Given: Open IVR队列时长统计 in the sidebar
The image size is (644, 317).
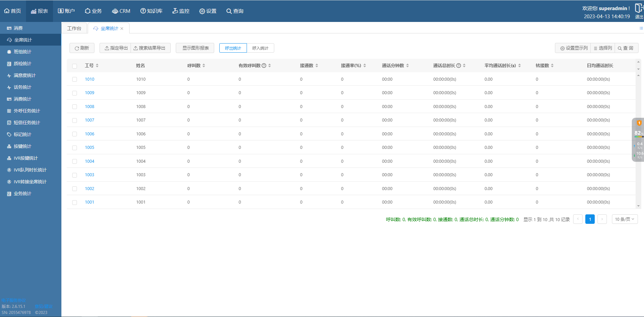Looking at the screenshot, I should coord(30,170).
